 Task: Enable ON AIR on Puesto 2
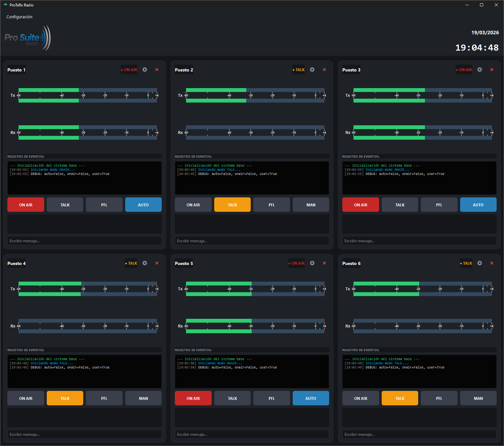pos(193,205)
